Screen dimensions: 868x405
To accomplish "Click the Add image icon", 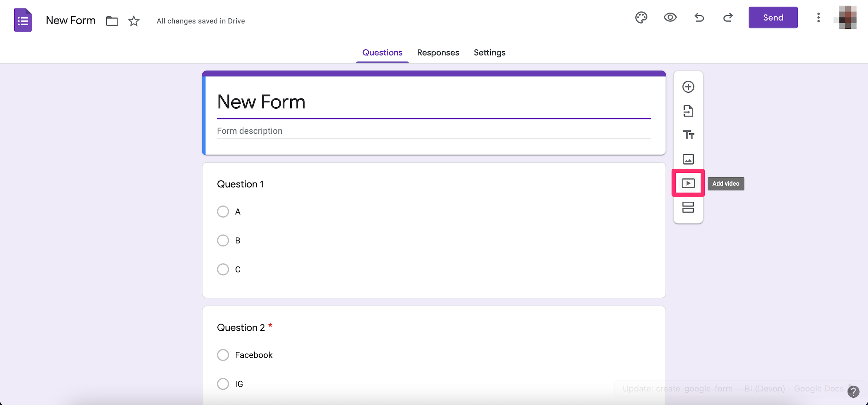I will click(x=688, y=158).
